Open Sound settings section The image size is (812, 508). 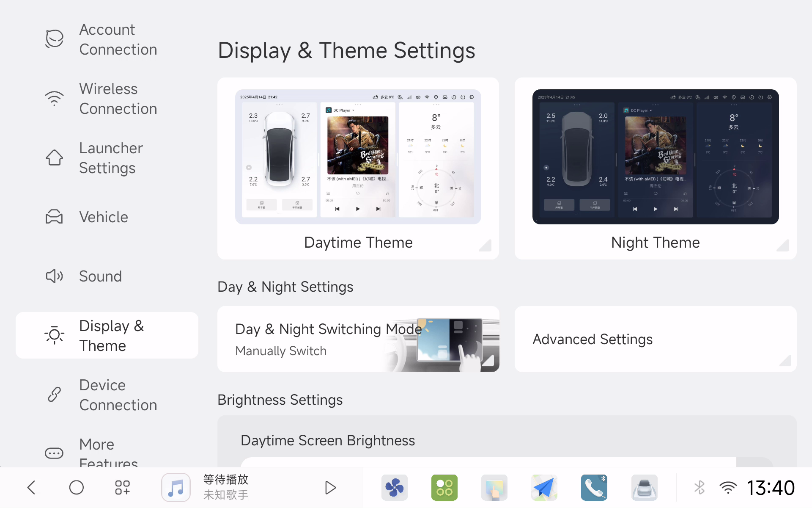tap(107, 276)
